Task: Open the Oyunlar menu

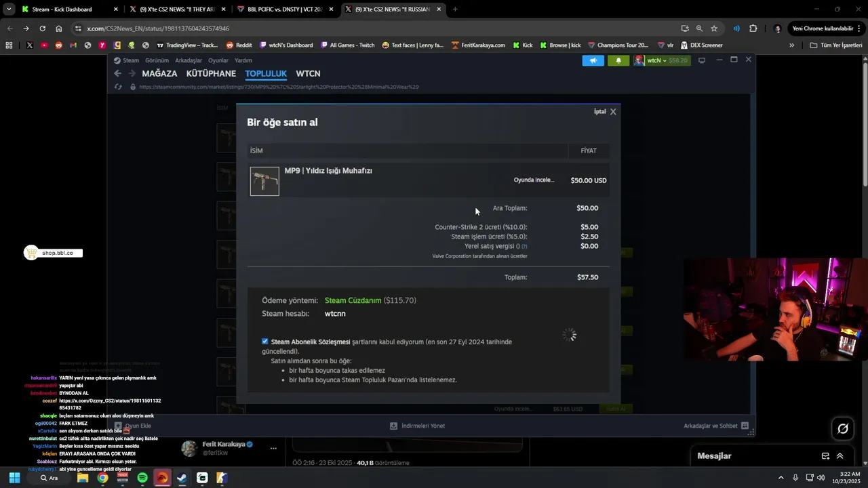Action: (218, 60)
